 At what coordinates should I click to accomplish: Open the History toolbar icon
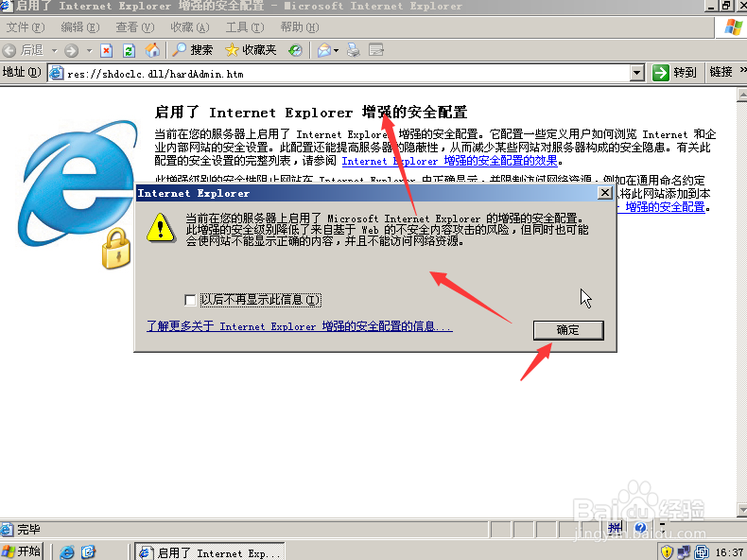pos(295,50)
